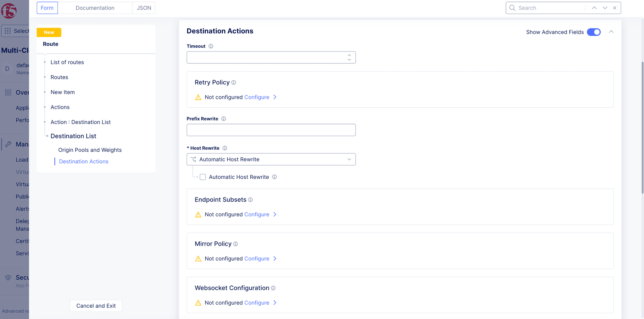Clear the search with the X icon
Image resolution: width=644 pixels, height=319 pixels.
(614, 8)
